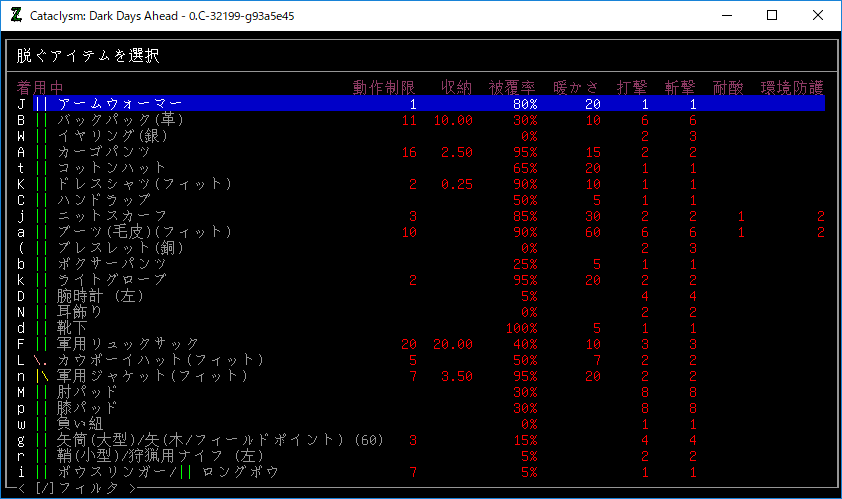
Task: Click the 軍用リュックサック row
Action: click(x=128, y=344)
